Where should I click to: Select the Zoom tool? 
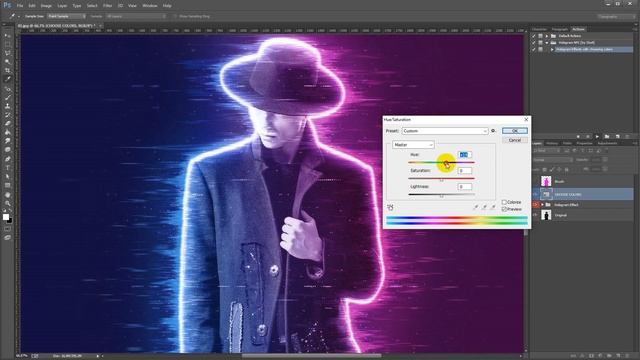pos(7,203)
